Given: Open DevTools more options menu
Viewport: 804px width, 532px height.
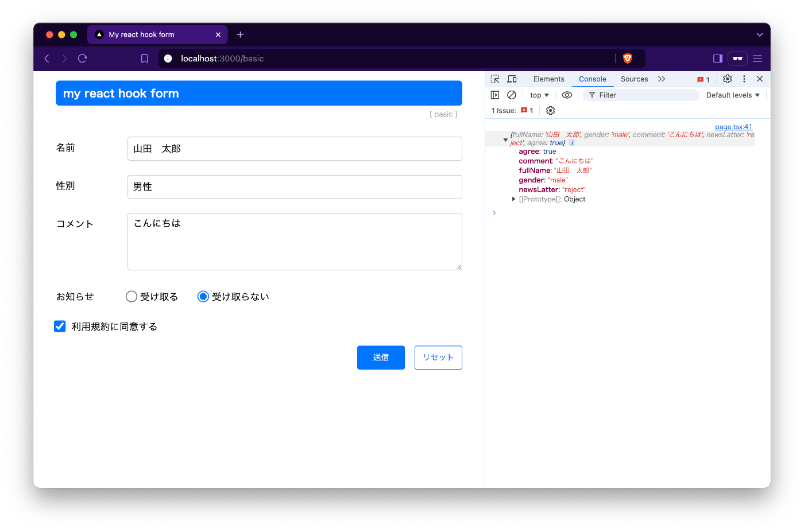Looking at the screenshot, I should tap(744, 79).
